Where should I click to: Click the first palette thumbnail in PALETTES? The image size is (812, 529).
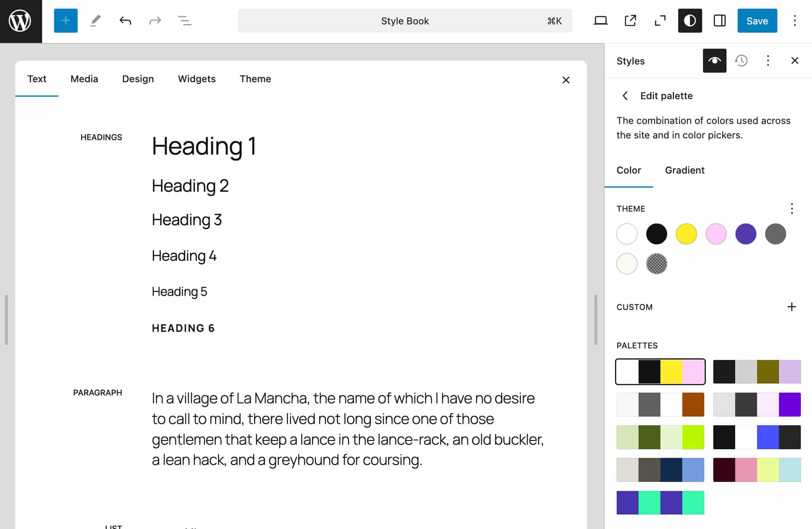click(660, 372)
